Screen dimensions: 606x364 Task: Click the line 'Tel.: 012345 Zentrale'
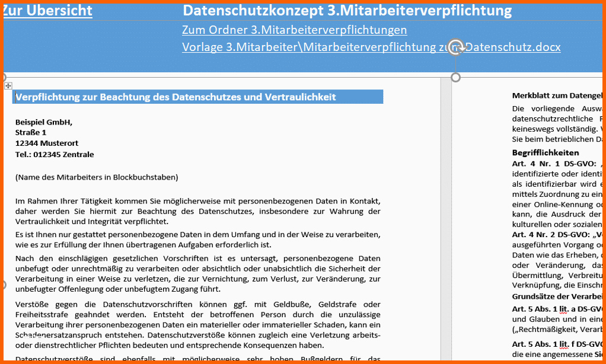[x=55, y=155]
